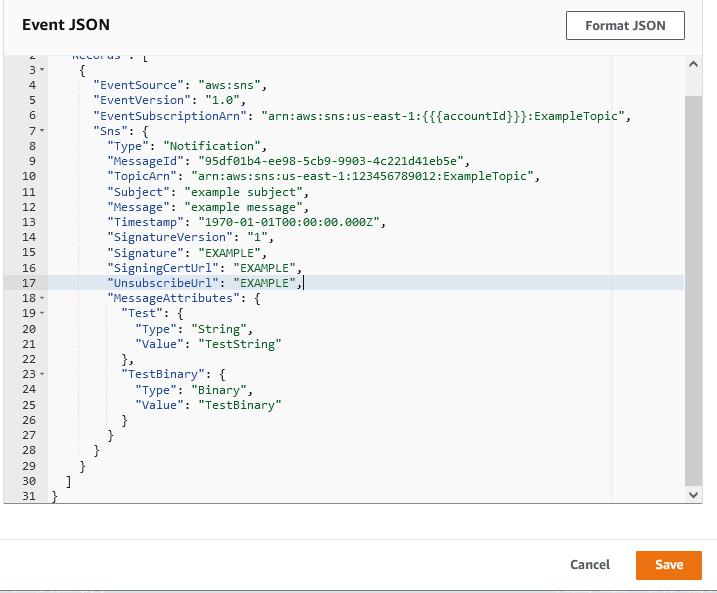Viewport: 717px width, 593px height.
Task: Click line number 17 in the gutter
Action: (x=29, y=283)
